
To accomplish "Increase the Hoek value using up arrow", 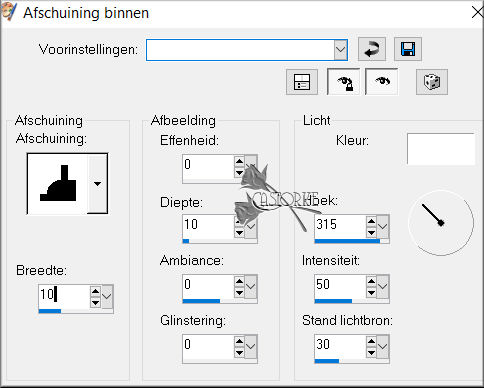I will tap(371, 221).
